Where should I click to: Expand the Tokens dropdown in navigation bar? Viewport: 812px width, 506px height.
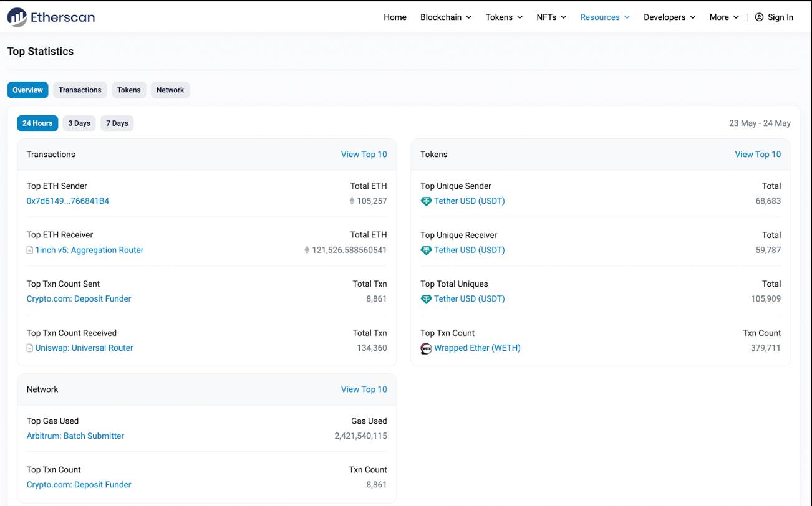click(504, 17)
